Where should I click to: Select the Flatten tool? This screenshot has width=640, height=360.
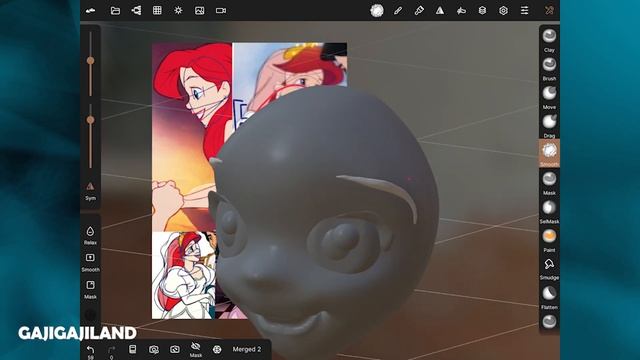click(549, 297)
